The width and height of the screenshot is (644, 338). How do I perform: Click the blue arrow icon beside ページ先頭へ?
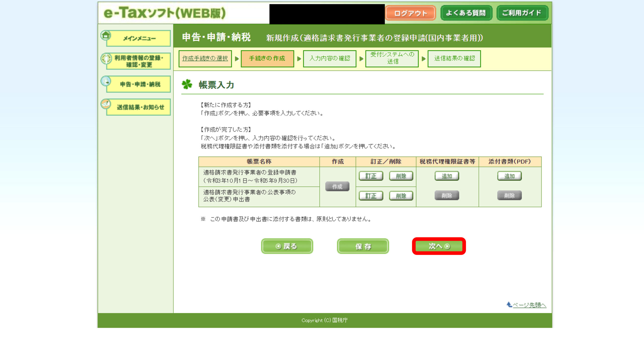509,305
